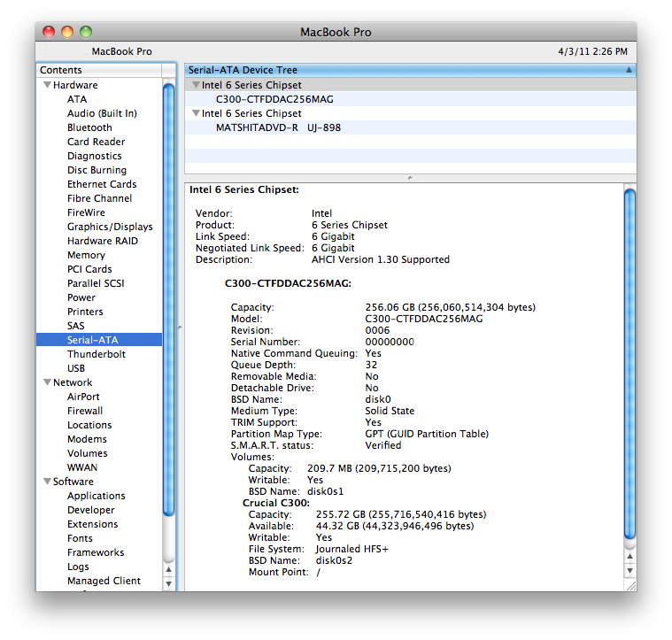Click the Crucial C300 volume heading
Screen dimensions: 672x640
(x=276, y=503)
